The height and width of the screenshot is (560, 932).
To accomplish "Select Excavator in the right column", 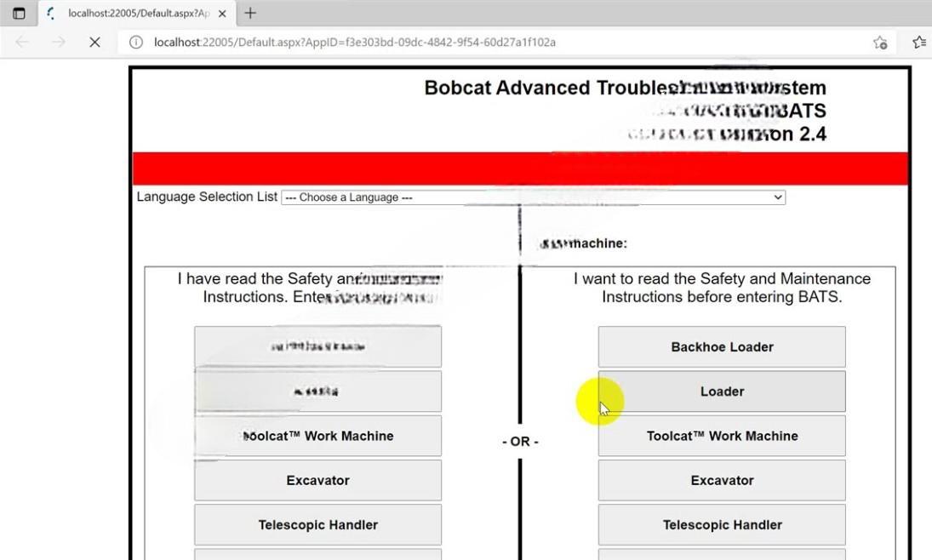I will pyautogui.click(x=722, y=480).
